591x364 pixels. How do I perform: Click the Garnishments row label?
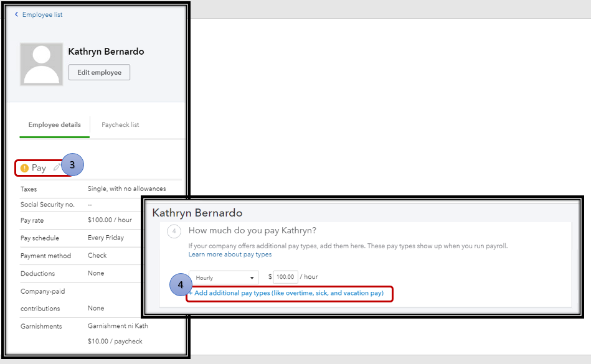tap(41, 326)
